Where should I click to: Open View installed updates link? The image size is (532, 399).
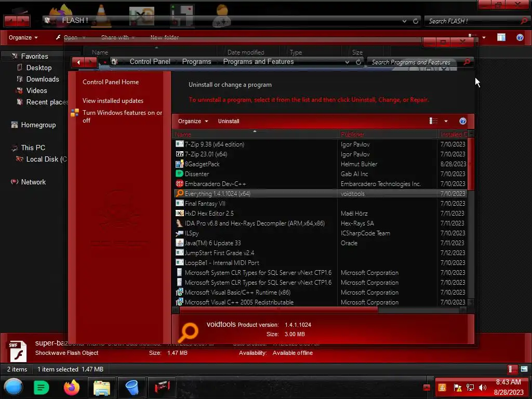click(113, 101)
